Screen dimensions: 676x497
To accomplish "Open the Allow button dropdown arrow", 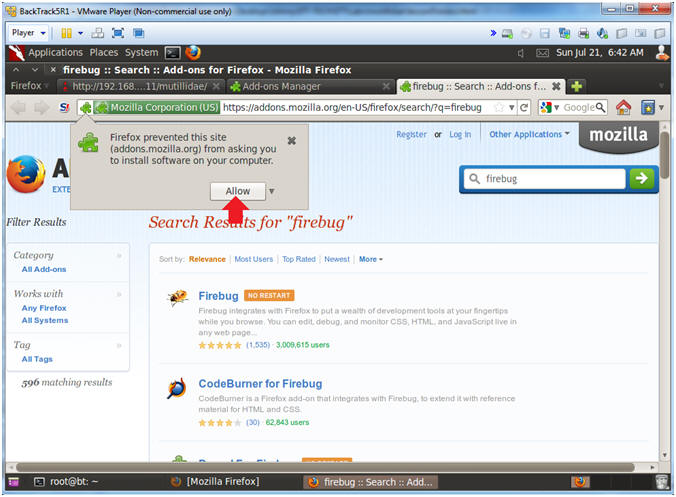I will (x=272, y=191).
